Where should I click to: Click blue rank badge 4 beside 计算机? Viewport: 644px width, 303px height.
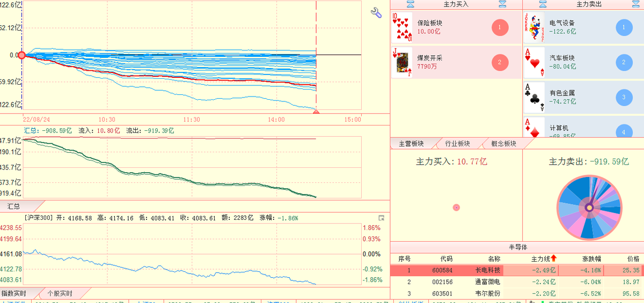click(624, 131)
